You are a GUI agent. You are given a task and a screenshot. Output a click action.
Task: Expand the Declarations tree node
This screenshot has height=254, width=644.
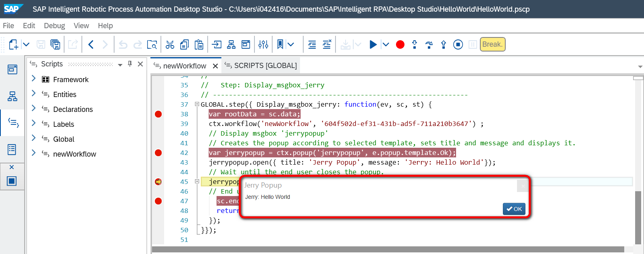click(34, 109)
